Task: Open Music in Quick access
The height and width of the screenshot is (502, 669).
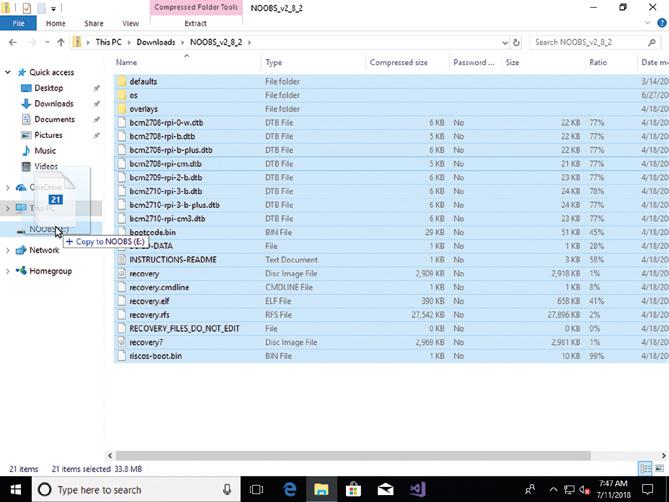Action: (x=45, y=151)
